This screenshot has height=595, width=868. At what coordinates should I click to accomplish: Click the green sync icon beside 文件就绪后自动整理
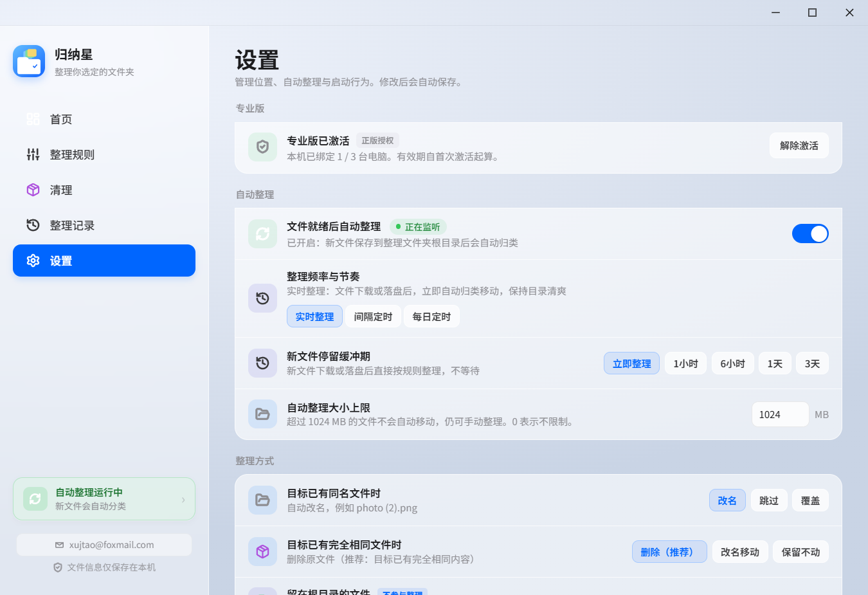tap(262, 233)
